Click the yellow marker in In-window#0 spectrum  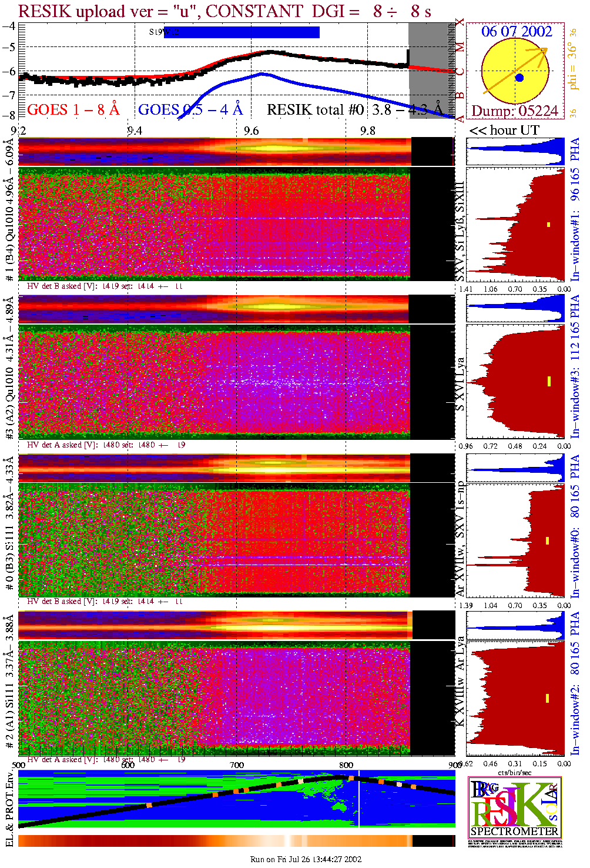547,540
